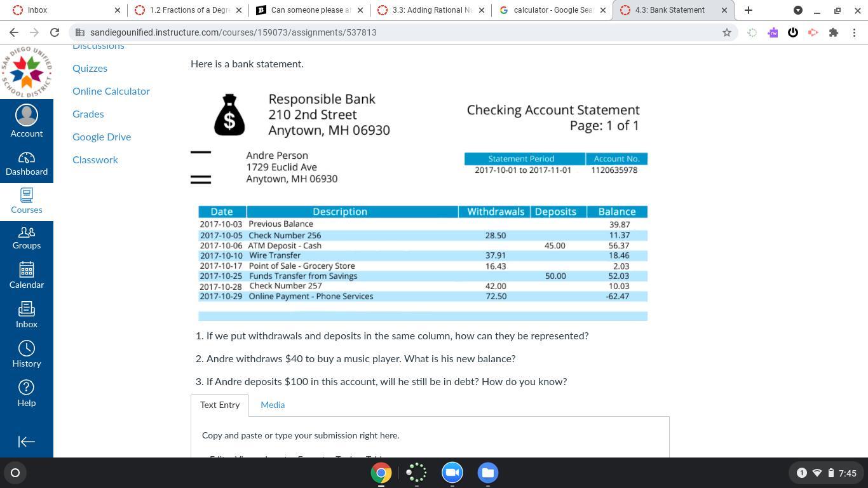This screenshot has height=488, width=868.
Task: Click the bank statement image
Action: coord(419,205)
